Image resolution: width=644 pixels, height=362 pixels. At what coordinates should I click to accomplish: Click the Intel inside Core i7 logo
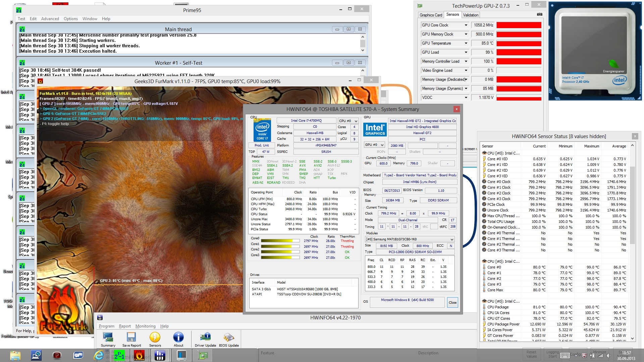(x=262, y=130)
